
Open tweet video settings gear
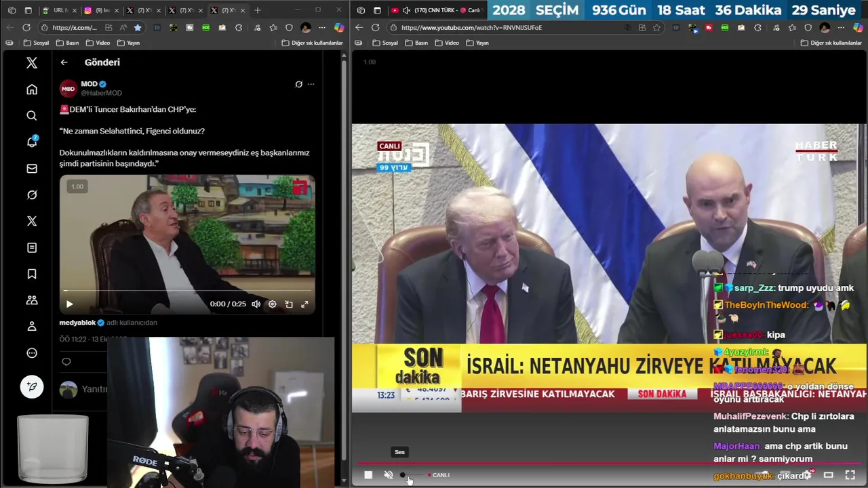tap(272, 304)
